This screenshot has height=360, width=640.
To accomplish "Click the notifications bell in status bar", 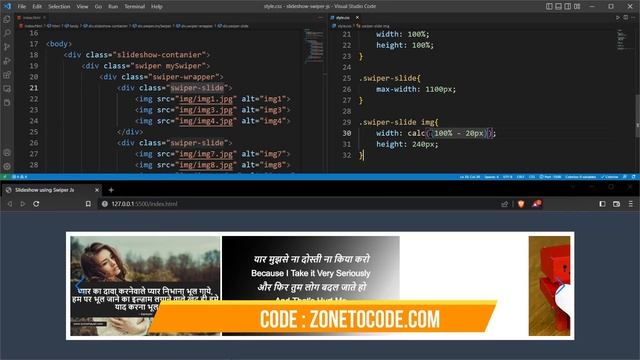I will (633, 177).
